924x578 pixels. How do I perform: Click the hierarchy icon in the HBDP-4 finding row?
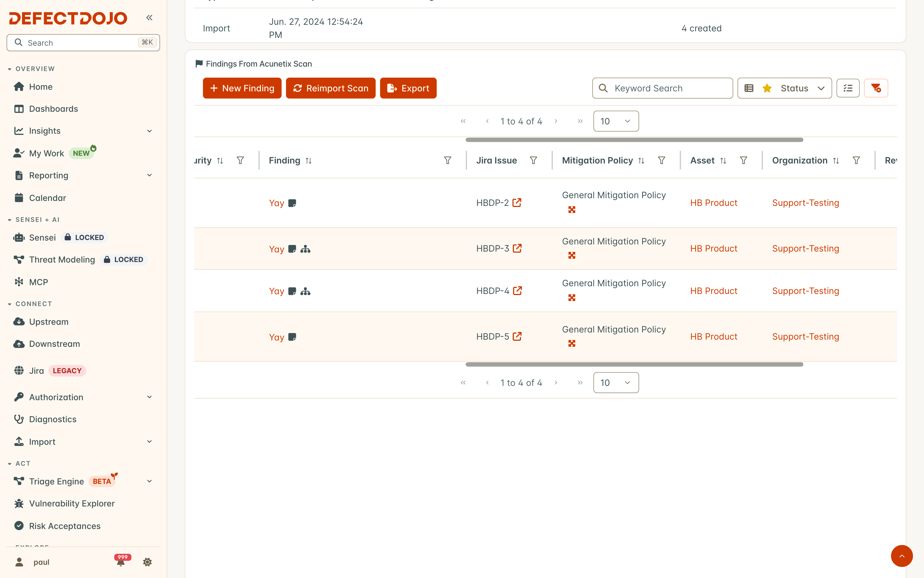tap(306, 291)
